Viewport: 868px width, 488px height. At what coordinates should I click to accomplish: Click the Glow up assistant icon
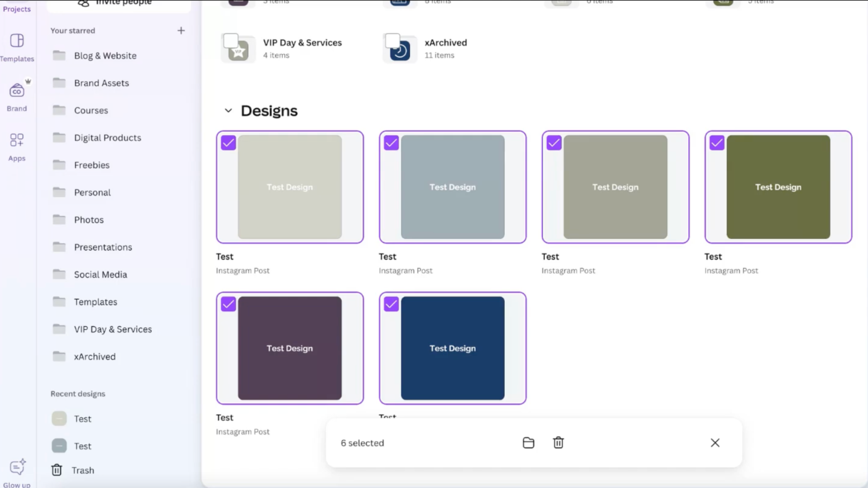[x=17, y=466]
